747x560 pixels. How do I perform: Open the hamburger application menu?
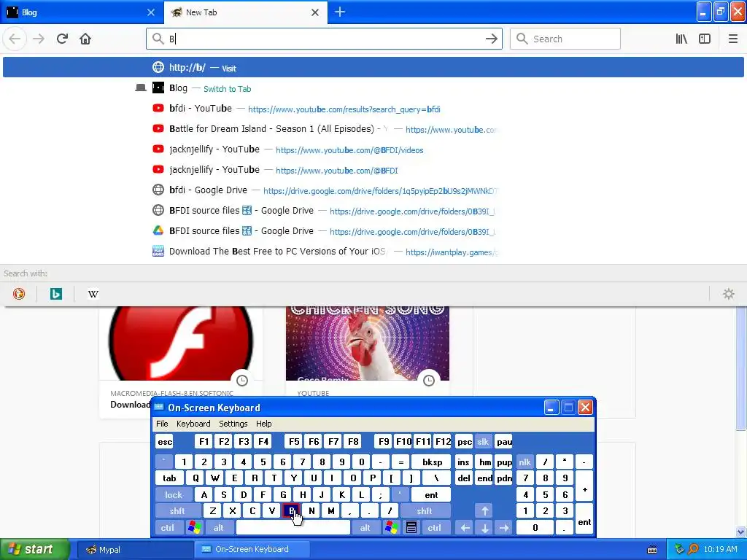pyautogui.click(x=732, y=39)
